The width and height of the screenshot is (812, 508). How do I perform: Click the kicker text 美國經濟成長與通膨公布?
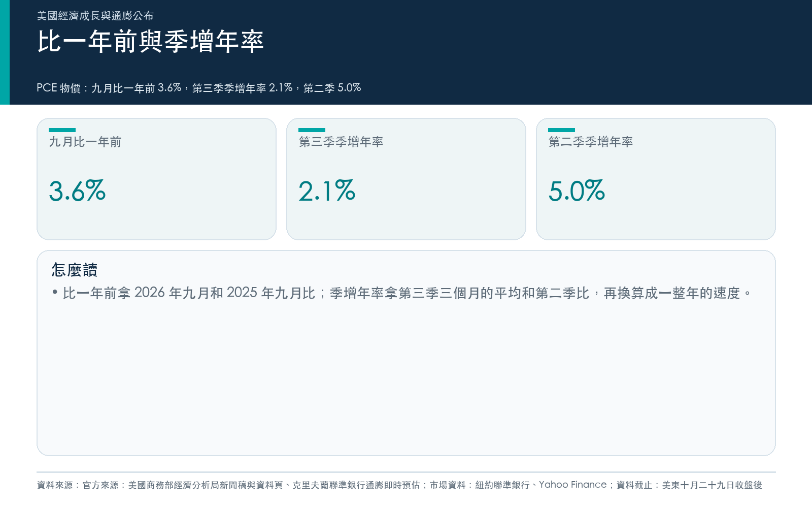[95, 16]
